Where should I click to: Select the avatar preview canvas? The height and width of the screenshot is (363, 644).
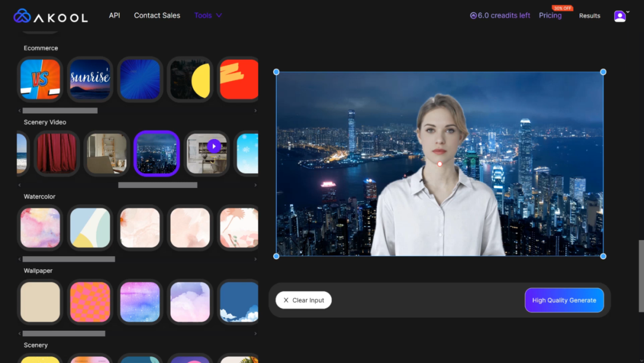pos(439,164)
